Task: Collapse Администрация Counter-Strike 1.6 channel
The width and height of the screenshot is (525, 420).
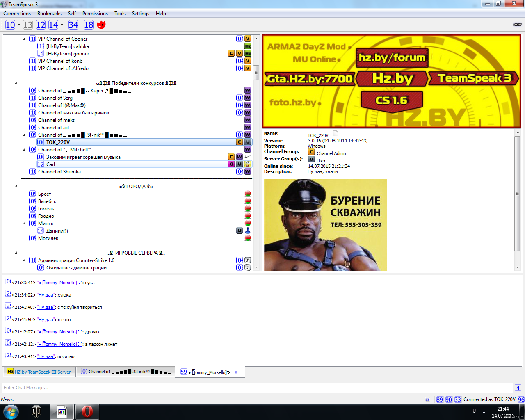Action: pyautogui.click(x=24, y=260)
